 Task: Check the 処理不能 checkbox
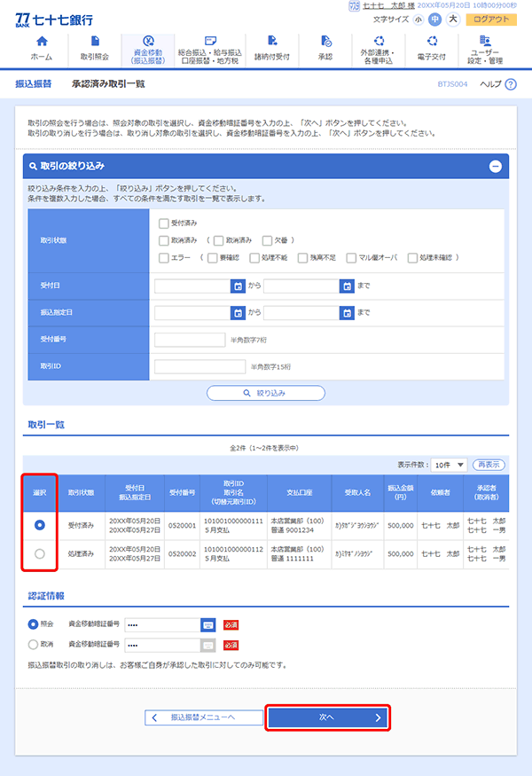pos(254,258)
